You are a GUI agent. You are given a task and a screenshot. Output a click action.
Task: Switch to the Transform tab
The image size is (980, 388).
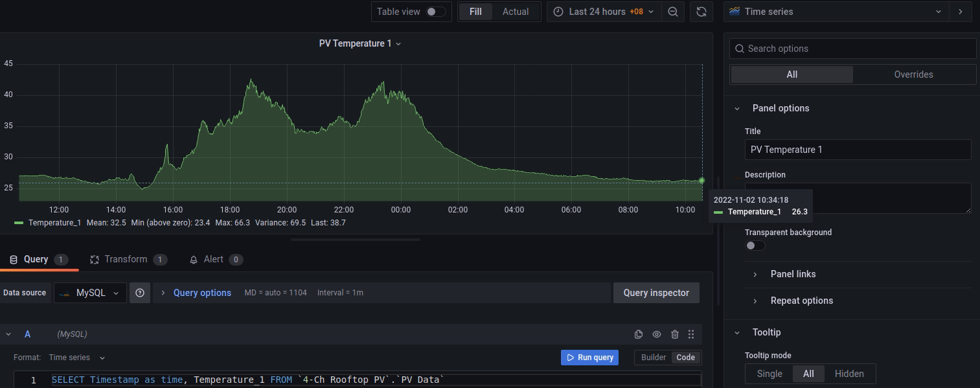pos(128,259)
